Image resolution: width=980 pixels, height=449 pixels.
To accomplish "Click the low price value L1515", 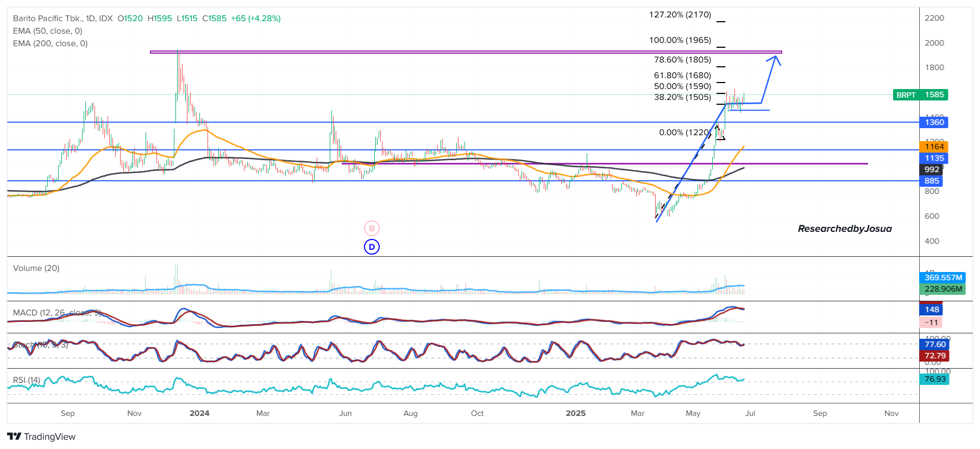I will pyautogui.click(x=187, y=18).
